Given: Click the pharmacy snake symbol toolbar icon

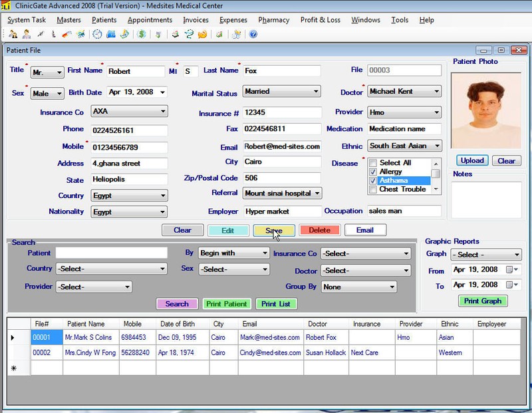Looking at the screenshot, I should coord(189,35).
